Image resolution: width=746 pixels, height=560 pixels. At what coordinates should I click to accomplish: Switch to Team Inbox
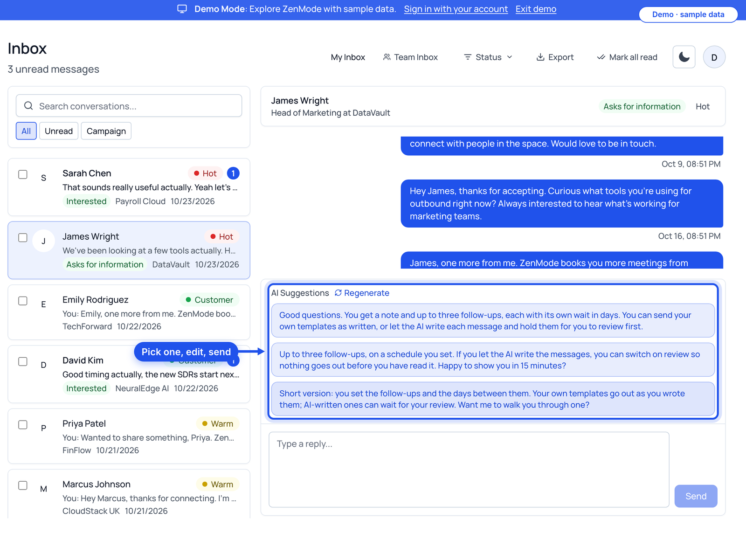[410, 57]
